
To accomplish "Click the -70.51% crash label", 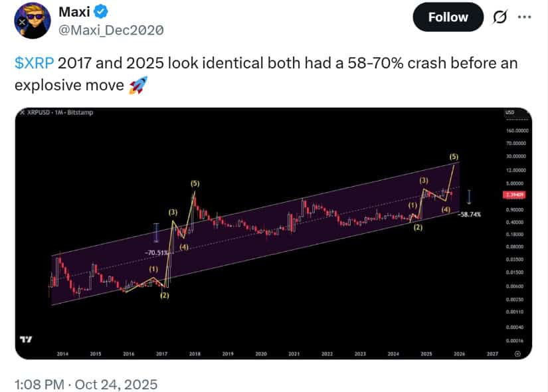I will click(159, 253).
